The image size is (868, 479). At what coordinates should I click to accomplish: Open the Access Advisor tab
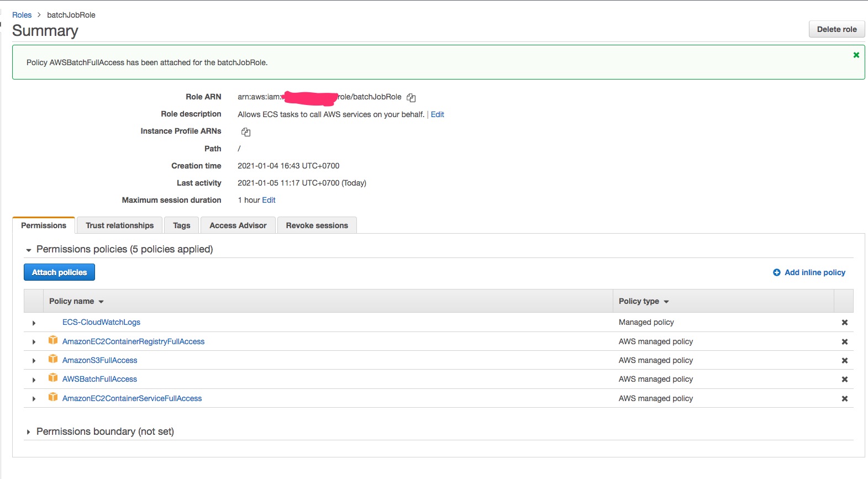click(x=238, y=225)
